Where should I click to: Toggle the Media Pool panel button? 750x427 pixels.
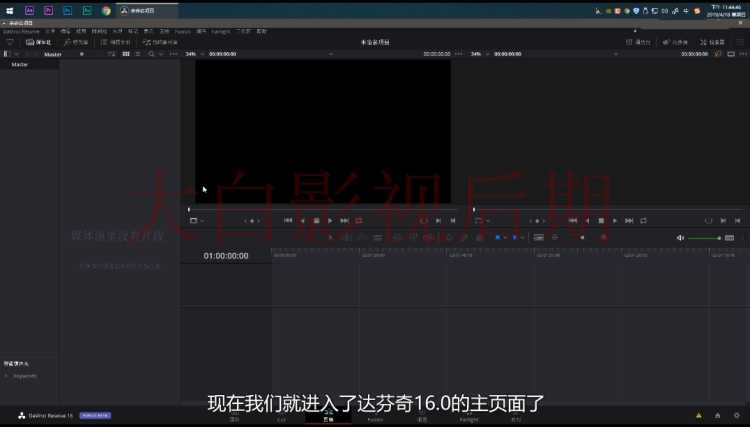pyautogui.click(x=38, y=43)
